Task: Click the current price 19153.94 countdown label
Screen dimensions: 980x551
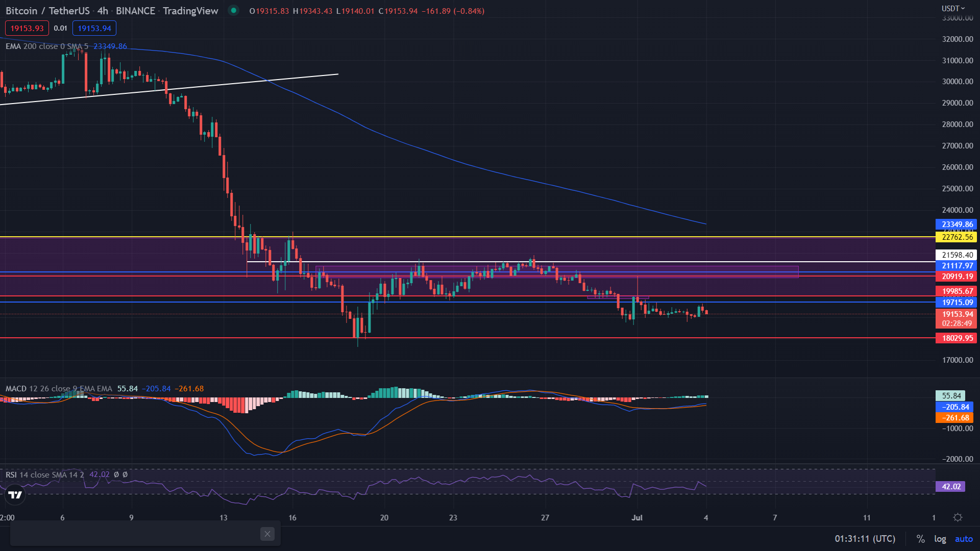Action: tap(956, 319)
